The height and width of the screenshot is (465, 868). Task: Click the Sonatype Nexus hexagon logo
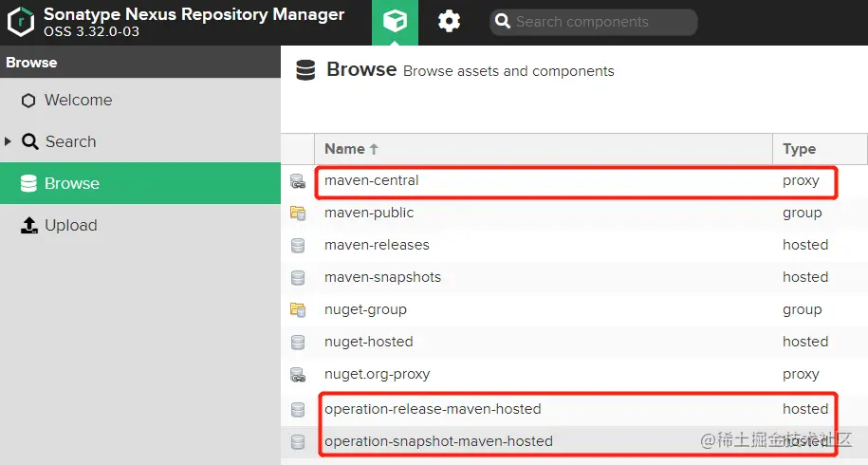[21, 22]
